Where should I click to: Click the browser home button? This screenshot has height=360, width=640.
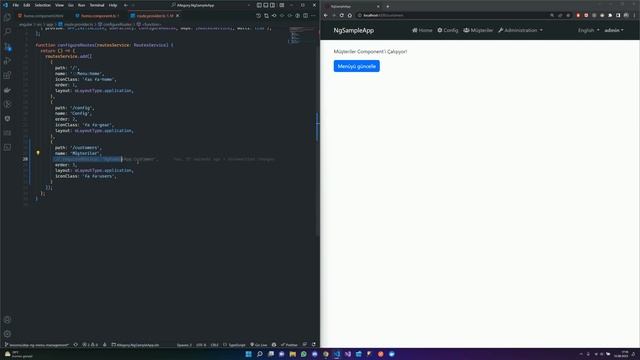pos(350,16)
